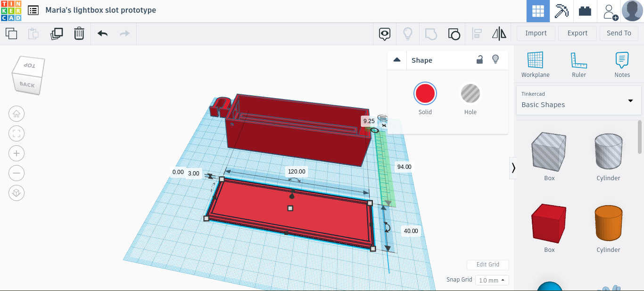The image size is (644, 291).
Task: Click the Export button
Action: [x=578, y=33]
